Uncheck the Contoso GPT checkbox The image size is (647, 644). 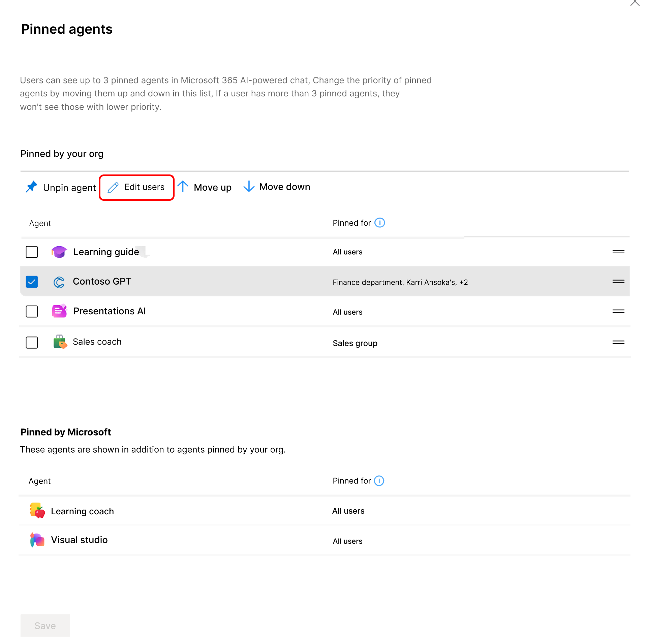click(x=32, y=282)
